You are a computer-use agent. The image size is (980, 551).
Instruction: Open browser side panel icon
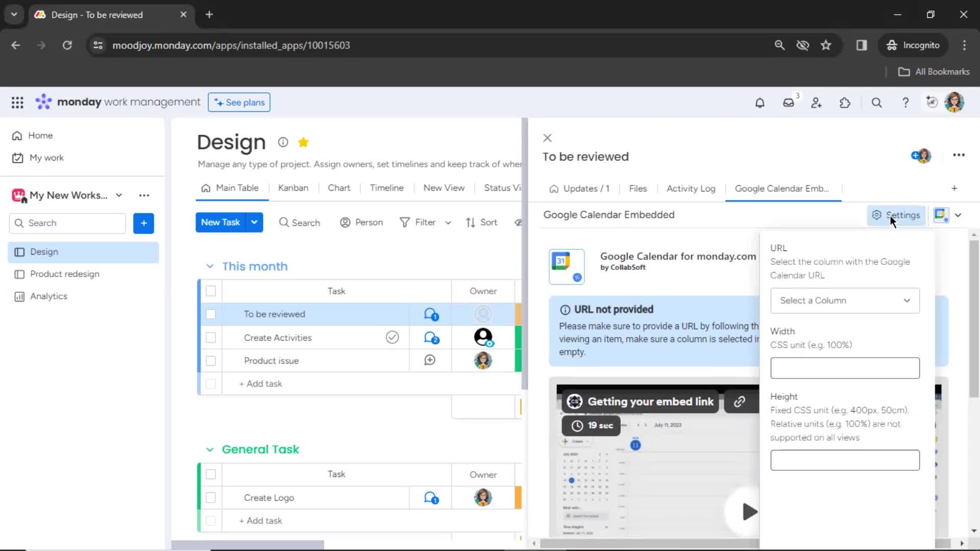862,45
